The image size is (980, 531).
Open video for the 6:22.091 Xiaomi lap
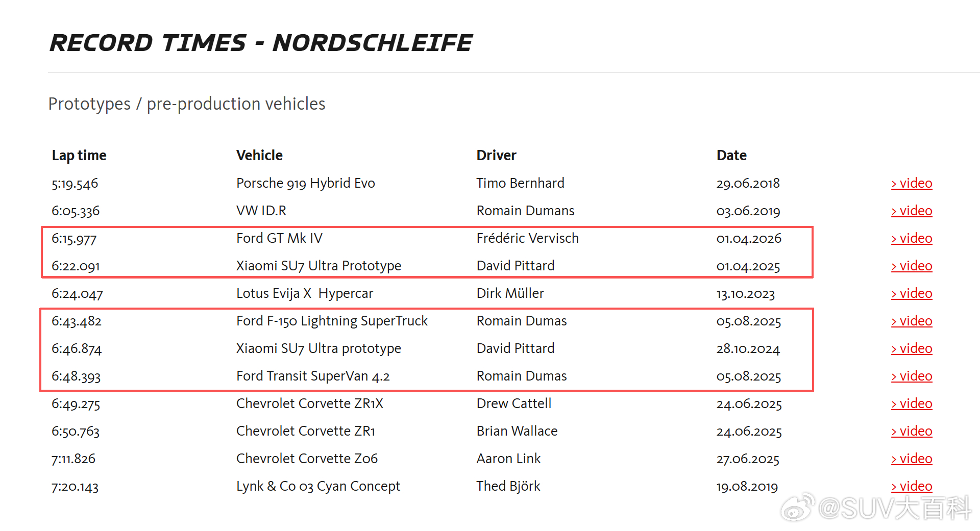[912, 266]
